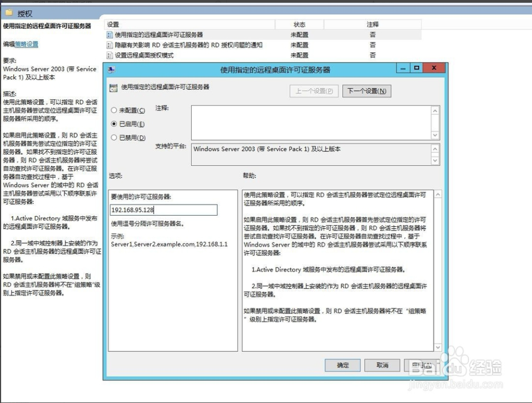Viewport: 532px width, 403px height.
Task: Click 否 comment cell of 隐藏有关影响 row
Action: point(372,45)
